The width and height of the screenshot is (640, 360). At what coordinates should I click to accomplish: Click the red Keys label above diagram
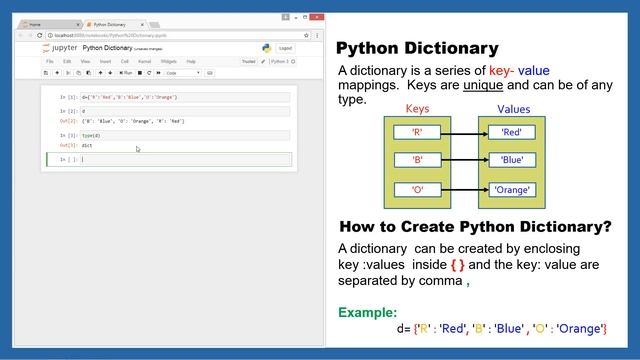[417, 109]
